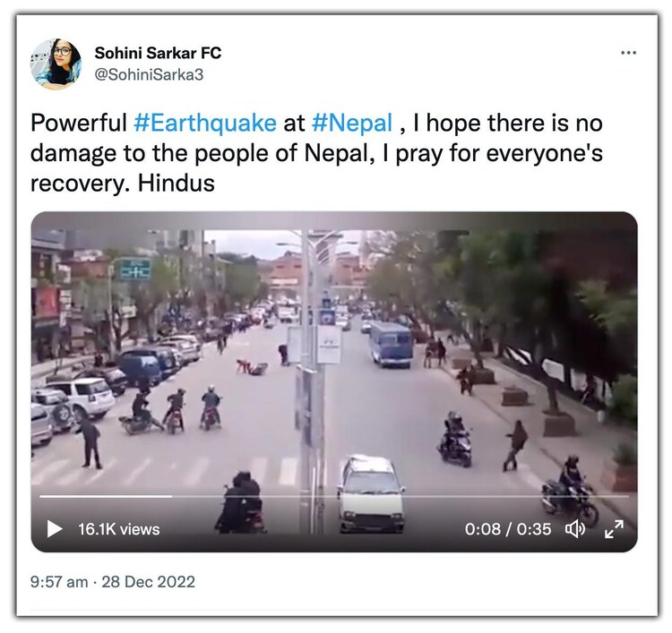Open the @SohiniSarka3 handle
This screenshot has height=633, width=672.
[149, 75]
